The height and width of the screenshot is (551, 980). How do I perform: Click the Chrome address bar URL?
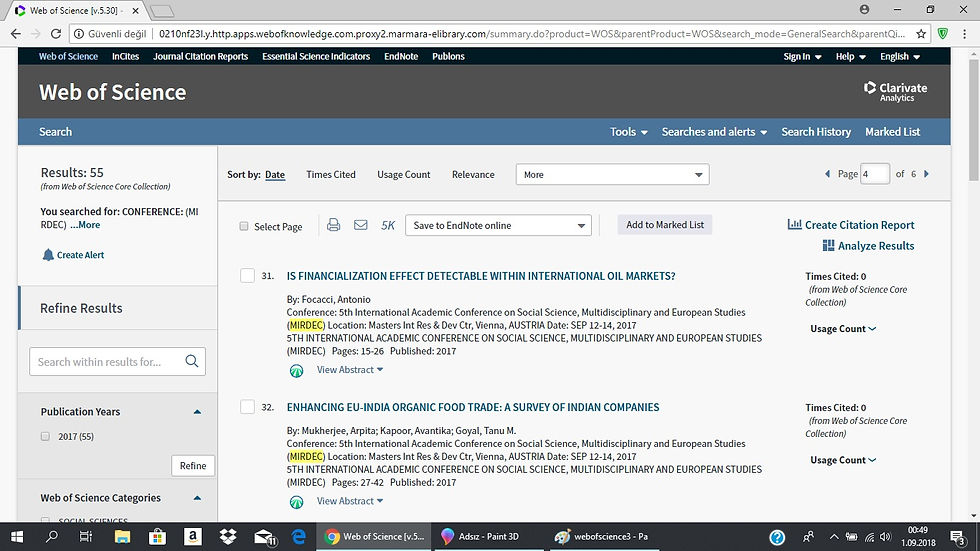pyautogui.click(x=531, y=34)
